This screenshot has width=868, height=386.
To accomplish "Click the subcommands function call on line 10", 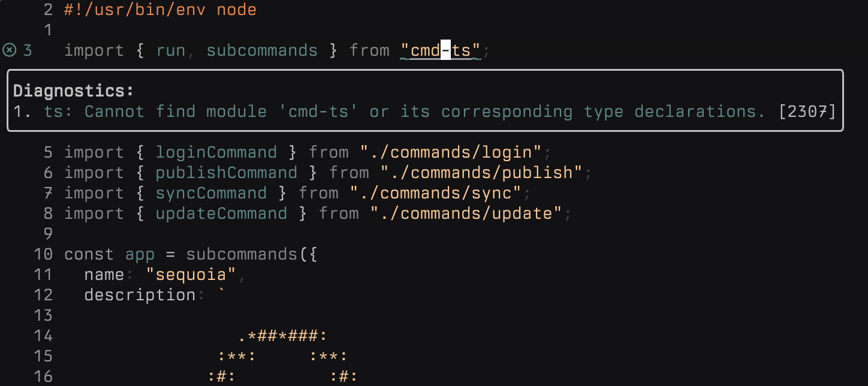I will (242, 254).
